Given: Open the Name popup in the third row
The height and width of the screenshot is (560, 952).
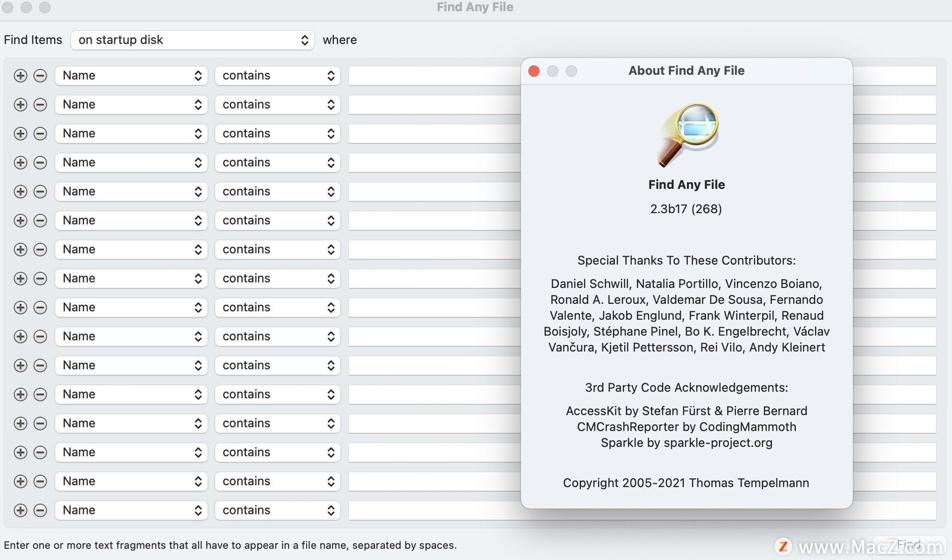Looking at the screenshot, I should click(x=131, y=134).
